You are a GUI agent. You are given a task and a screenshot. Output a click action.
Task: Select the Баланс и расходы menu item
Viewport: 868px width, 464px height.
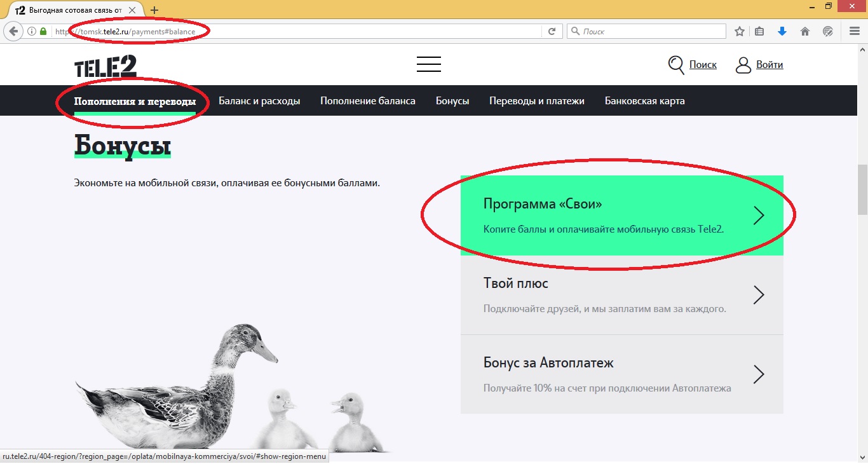259,101
